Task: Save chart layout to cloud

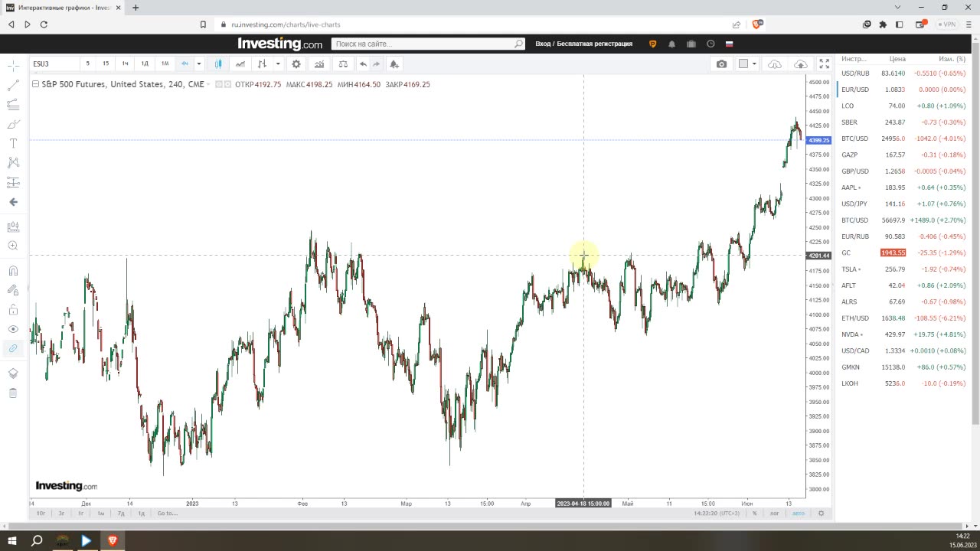Action: point(800,64)
